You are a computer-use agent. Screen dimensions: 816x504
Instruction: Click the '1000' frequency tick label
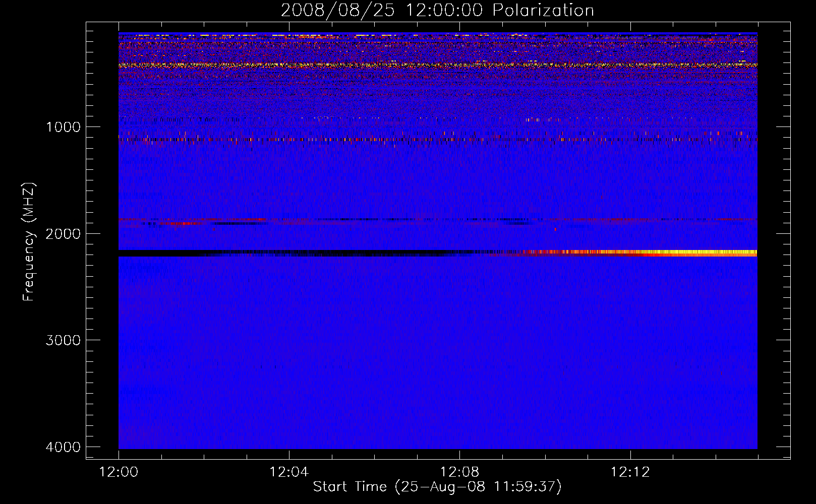pos(63,127)
